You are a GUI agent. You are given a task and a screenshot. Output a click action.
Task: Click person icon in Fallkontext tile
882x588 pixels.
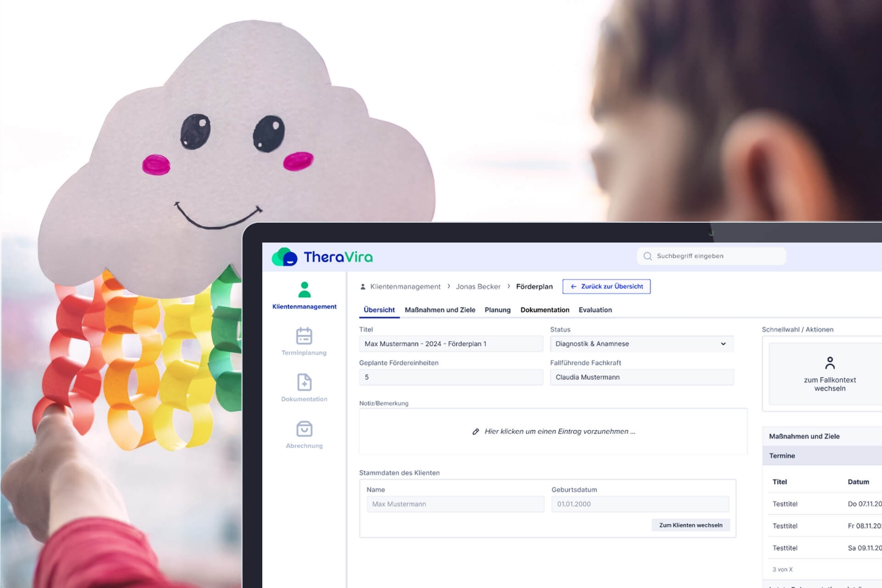(x=830, y=363)
